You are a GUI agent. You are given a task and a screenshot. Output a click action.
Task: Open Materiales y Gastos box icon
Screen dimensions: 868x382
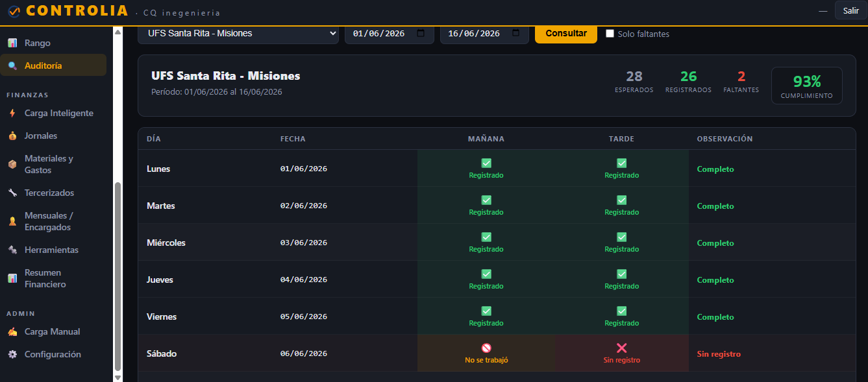[x=12, y=164]
